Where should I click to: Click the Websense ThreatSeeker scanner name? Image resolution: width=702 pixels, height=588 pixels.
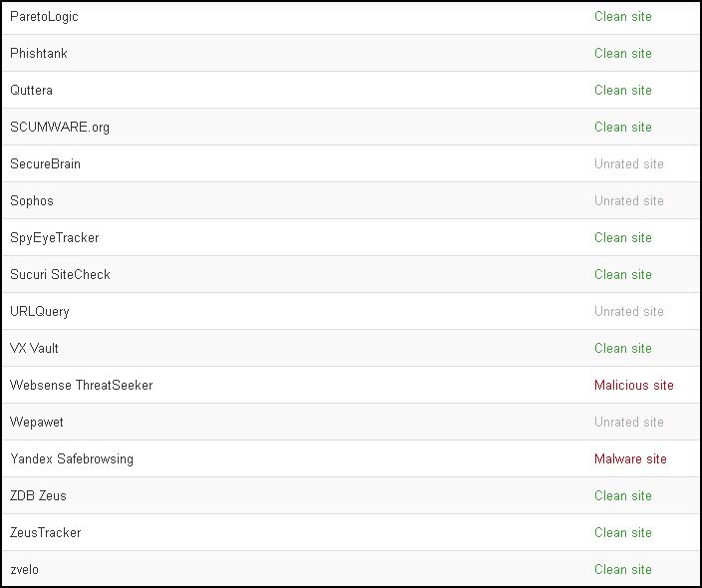pos(82,385)
